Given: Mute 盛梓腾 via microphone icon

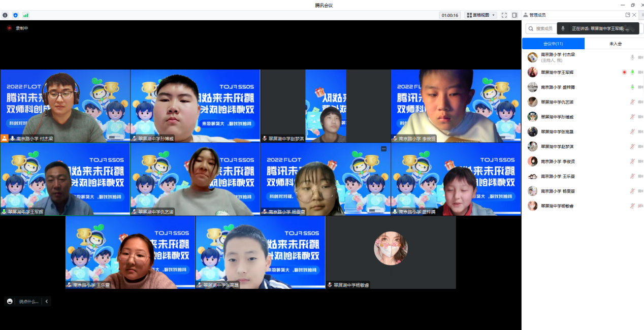Looking at the screenshot, I should pos(632,87).
